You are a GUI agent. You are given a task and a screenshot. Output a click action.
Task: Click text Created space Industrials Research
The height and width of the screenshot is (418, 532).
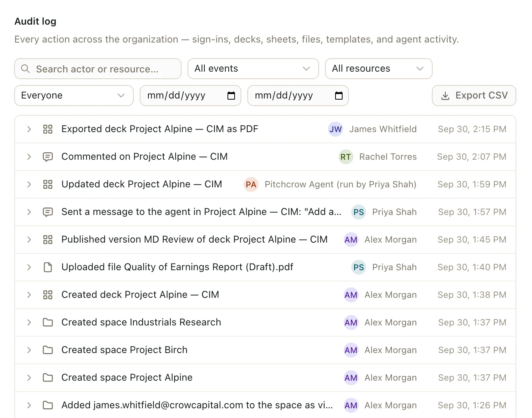(141, 322)
